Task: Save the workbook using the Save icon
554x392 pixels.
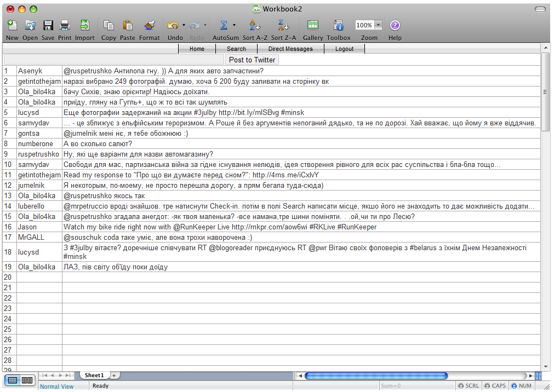Action: pos(48,25)
